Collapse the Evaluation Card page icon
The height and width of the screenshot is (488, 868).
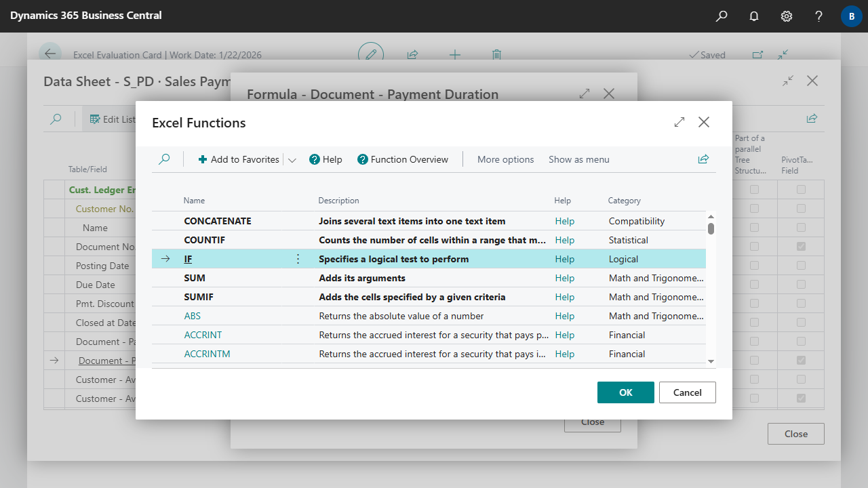[x=783, y=55]
